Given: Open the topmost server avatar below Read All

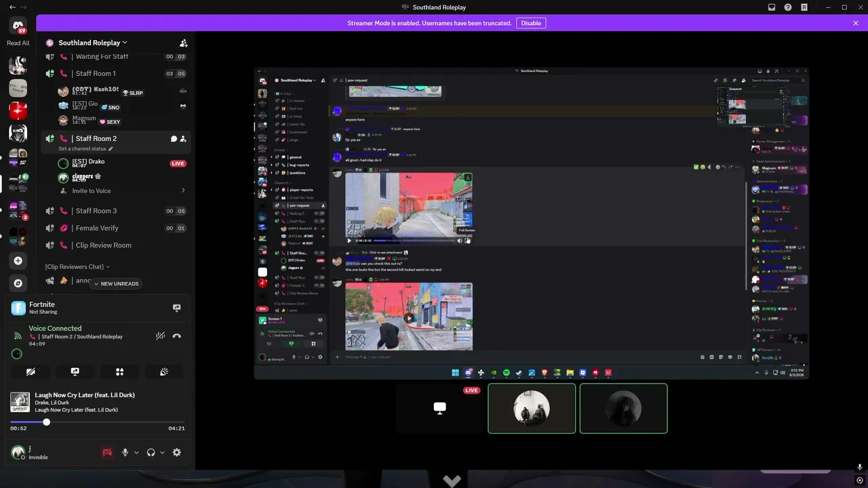Looking at the screenshot, I should (18, 65).
